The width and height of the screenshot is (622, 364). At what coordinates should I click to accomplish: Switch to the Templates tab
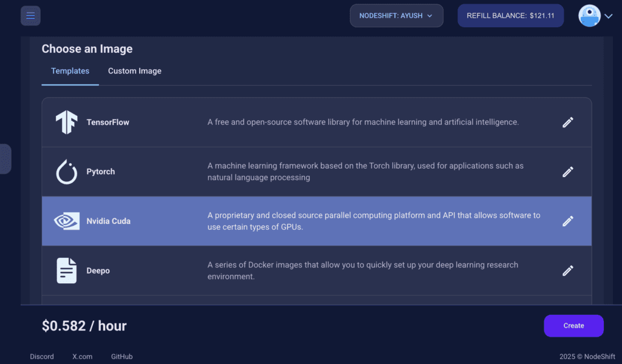70,71
